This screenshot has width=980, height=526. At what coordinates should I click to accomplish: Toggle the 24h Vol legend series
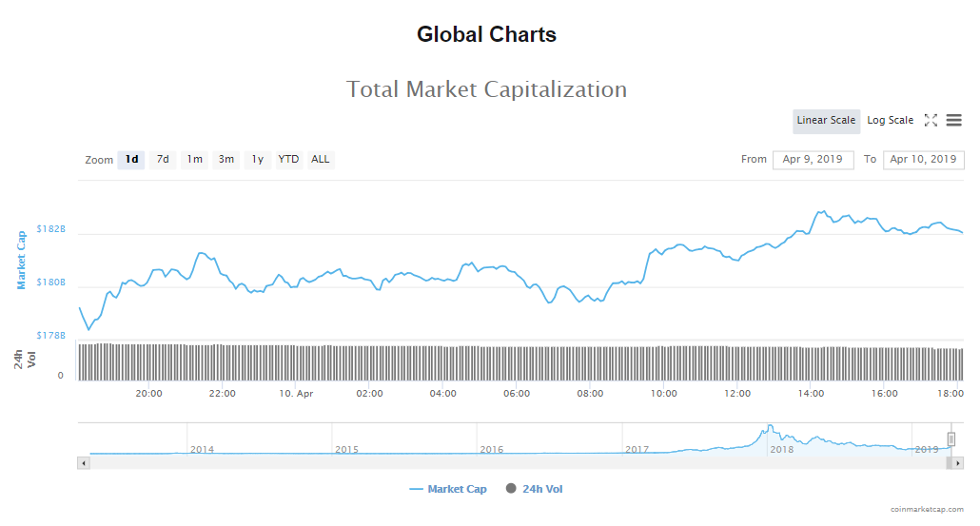539,489
